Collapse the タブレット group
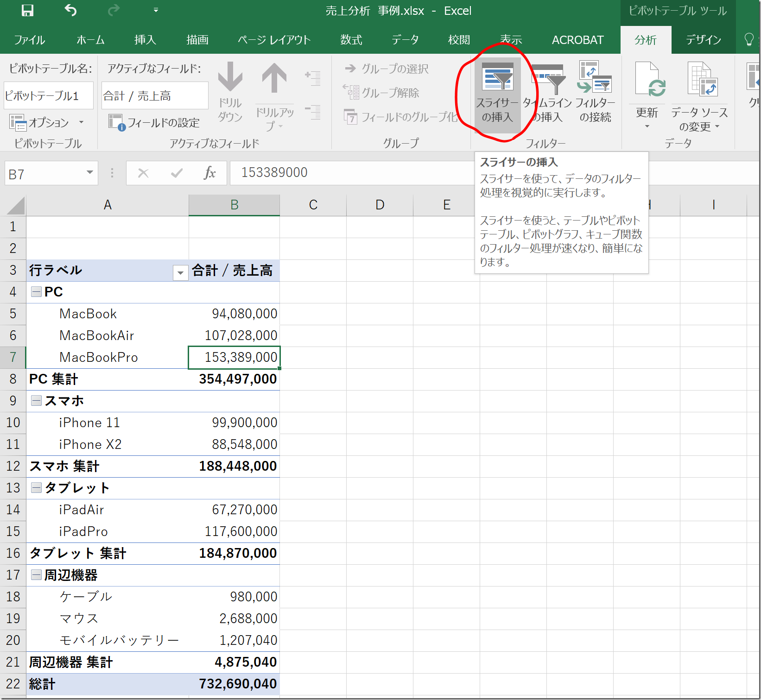Viewport: 761px width, 700px height. pyautogui.click(x=36, y=487)
